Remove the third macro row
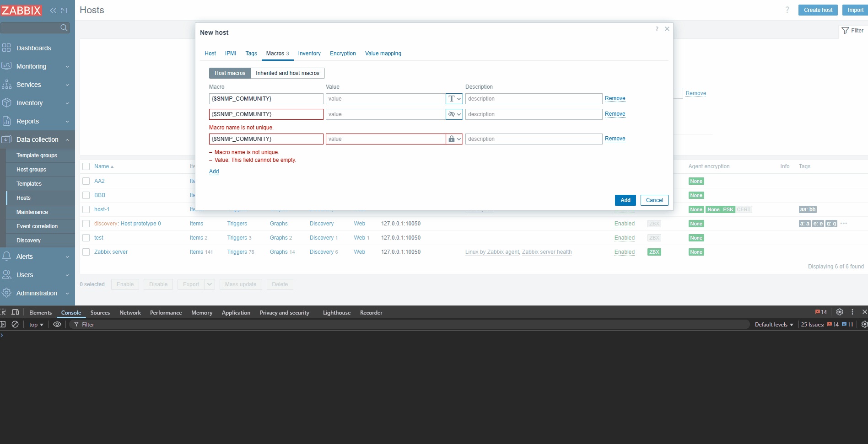 coord(615,139)
